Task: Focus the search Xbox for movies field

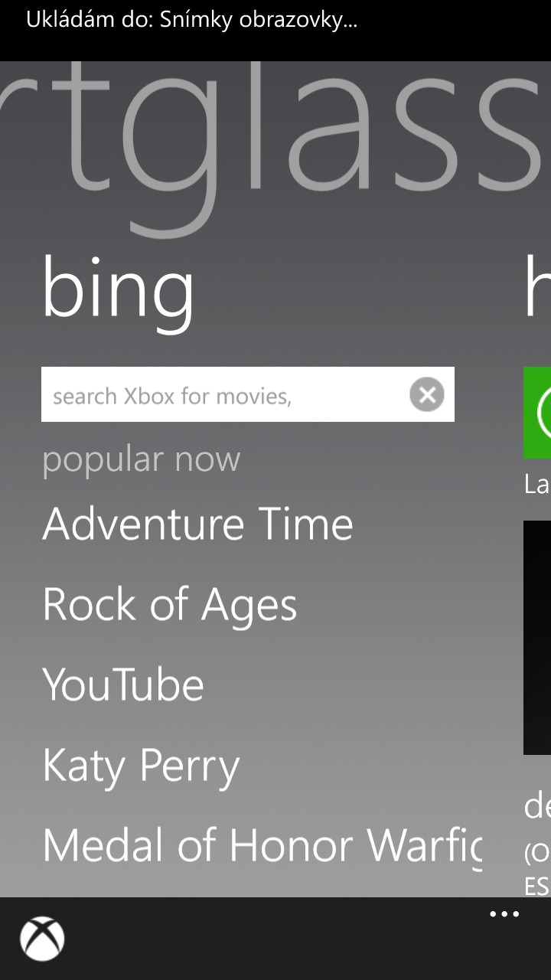Action: coord(248,394)
